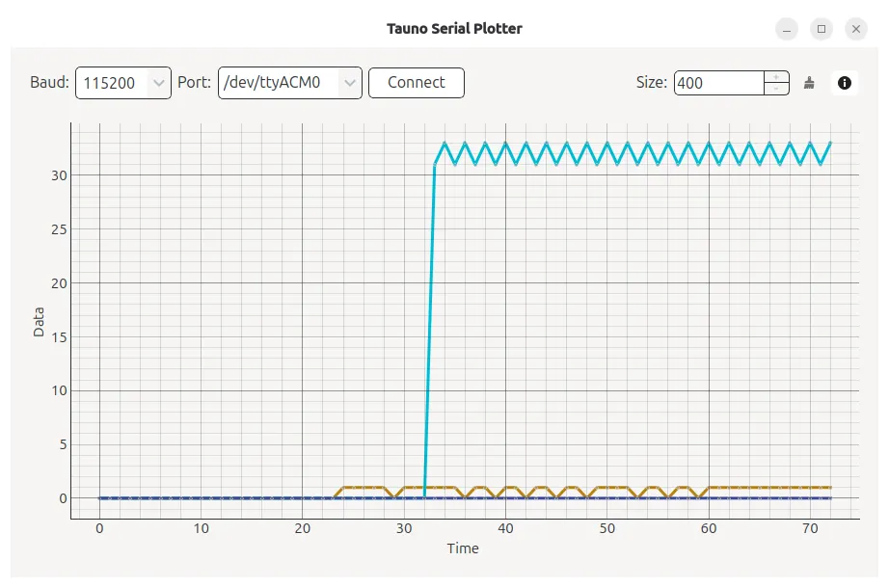Viewport: 889px width, 588px height.
Task: Click the "Size:" label
Action: [652, 83]
